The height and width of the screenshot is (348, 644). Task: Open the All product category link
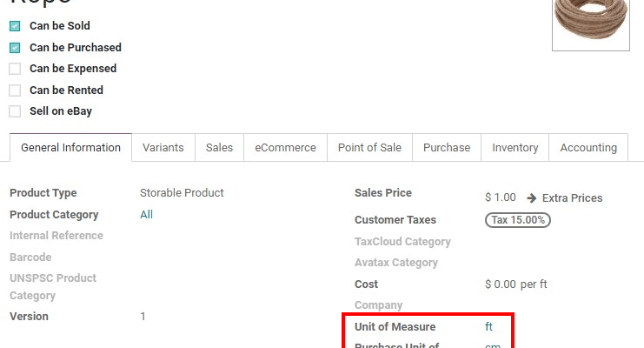[x=146, y=215]
